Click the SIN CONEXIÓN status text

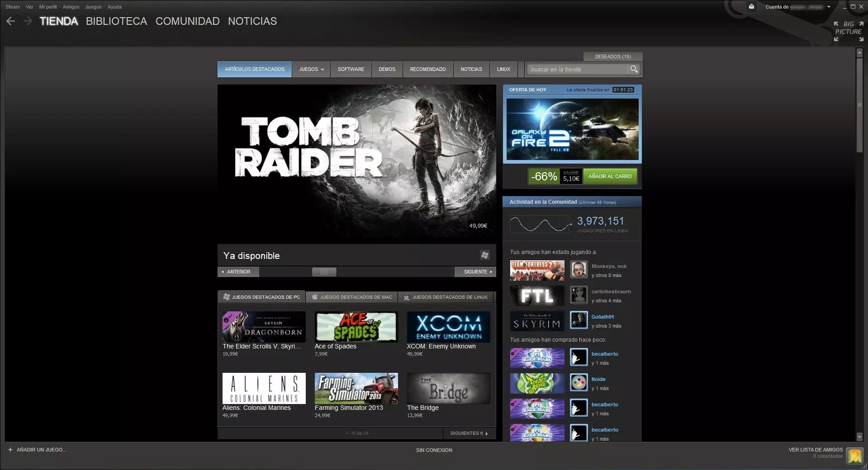point(434,450)
